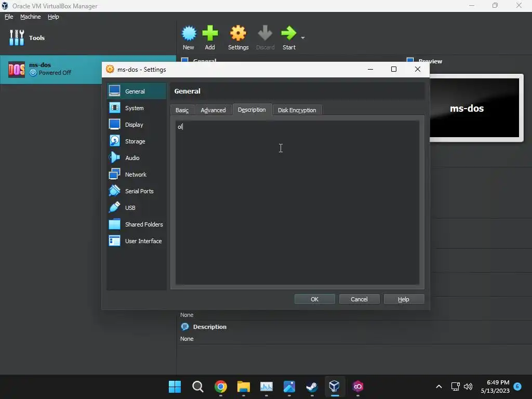Click the Add machine green plus icon
The width and height of the screenshot is (532, 399).
click(x=210, y=33)
